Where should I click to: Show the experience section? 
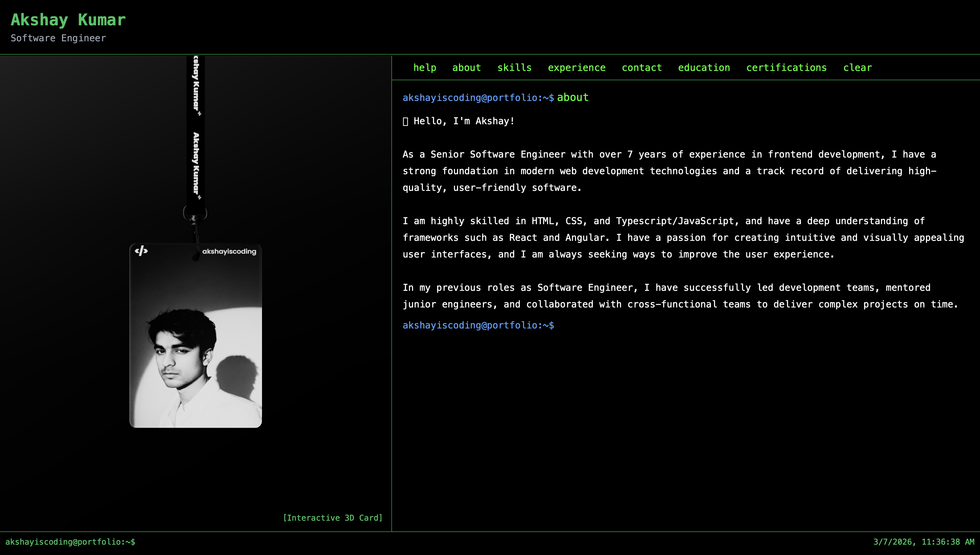(x=576, y=68)
